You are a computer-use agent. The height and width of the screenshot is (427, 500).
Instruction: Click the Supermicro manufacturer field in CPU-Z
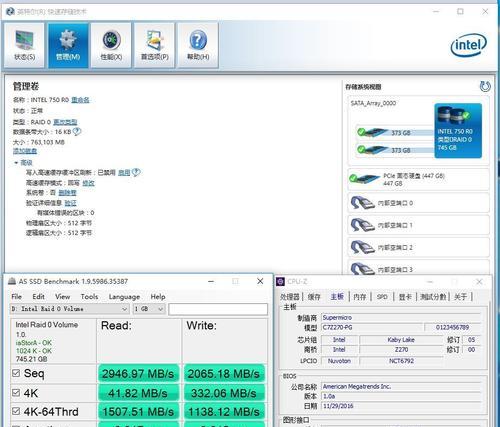[x=401, y=317]
